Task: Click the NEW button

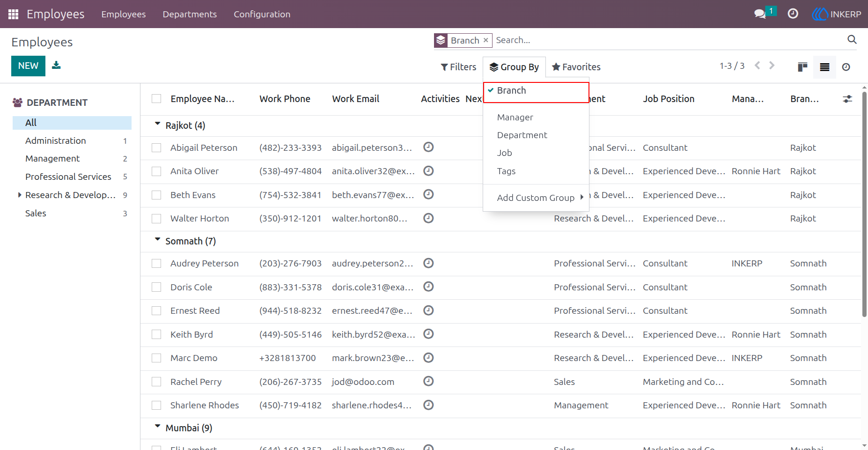Action: 28,66
